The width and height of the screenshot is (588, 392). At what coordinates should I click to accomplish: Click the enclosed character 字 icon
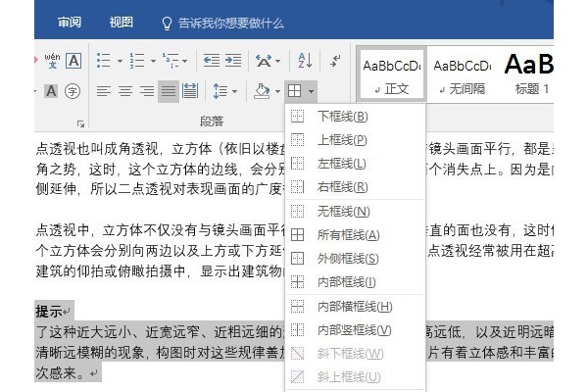(x=73, y=91)
